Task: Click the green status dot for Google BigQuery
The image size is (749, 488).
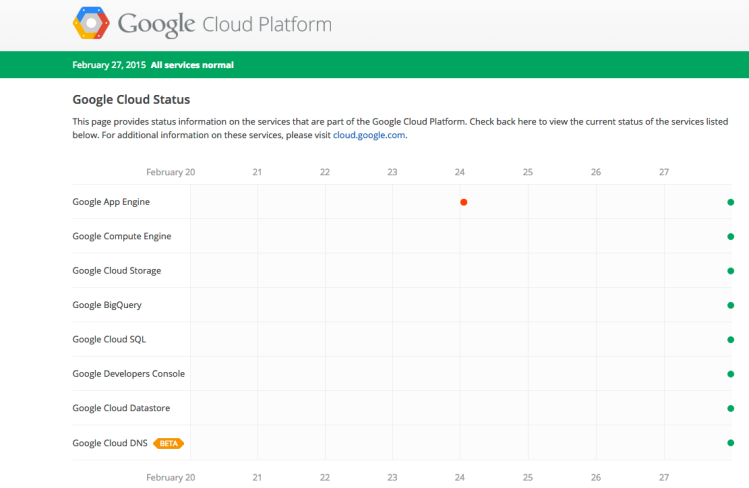Action: [730, 306]
